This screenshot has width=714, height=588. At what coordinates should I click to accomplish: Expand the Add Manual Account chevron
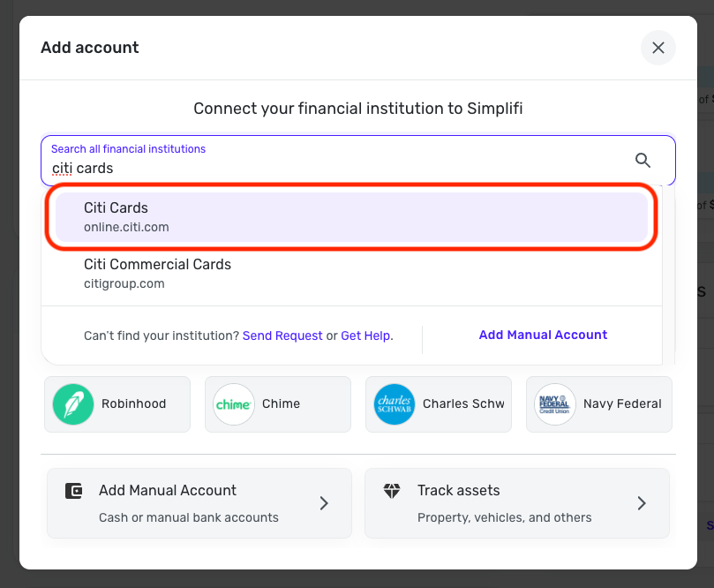(x=324, y=503)
